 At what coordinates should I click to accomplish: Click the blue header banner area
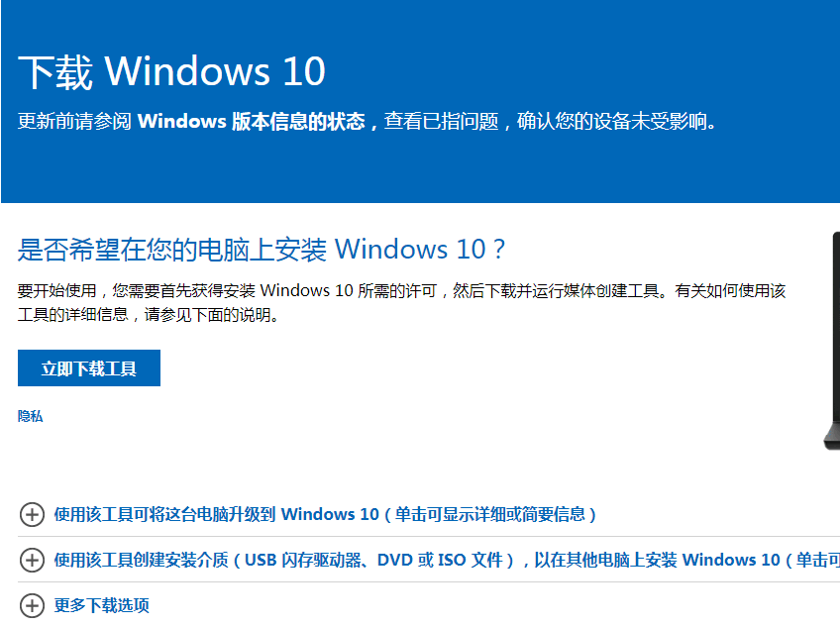click(420, 99)
